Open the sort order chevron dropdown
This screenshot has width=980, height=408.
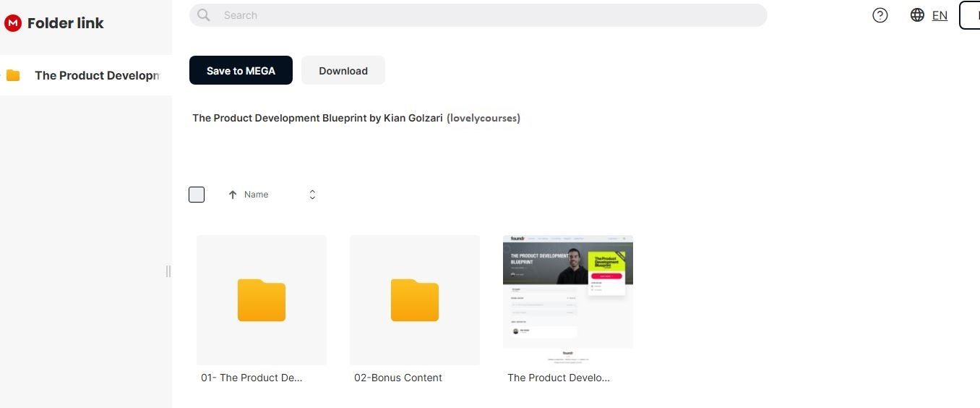(x=312, y=195)
